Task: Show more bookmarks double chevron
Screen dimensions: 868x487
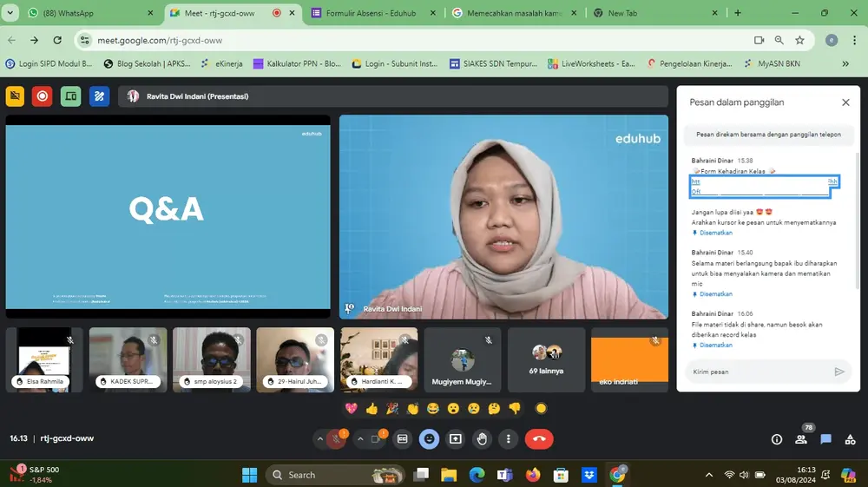Action: [x=845, y=63]
